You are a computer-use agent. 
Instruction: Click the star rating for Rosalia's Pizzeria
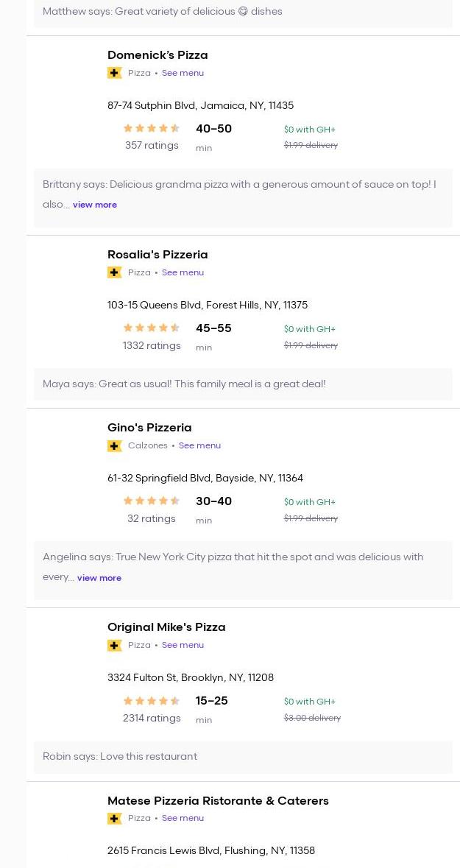(152, 328)
